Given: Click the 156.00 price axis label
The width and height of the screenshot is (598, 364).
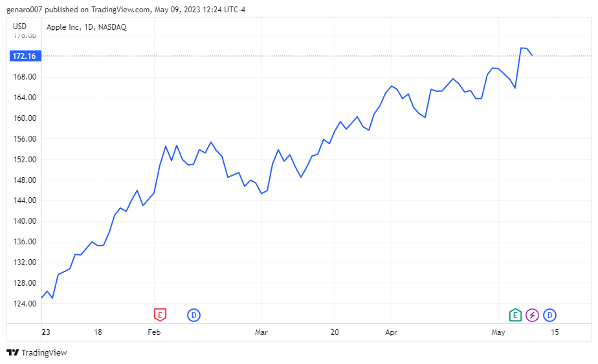Looking at the screenshot, I should (x=25, y=139).
